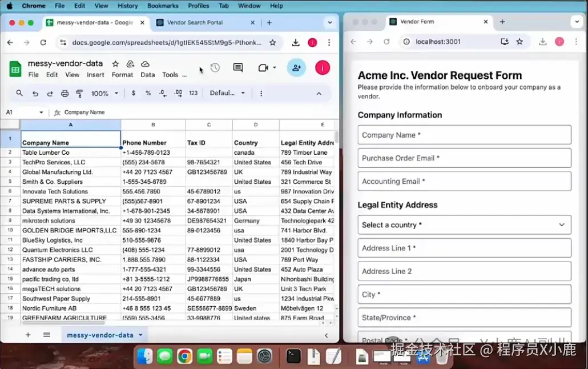Click the Purchase Order Email field
Image resolution: width=588 pixels, height=369 pixels.
point(464,158)
